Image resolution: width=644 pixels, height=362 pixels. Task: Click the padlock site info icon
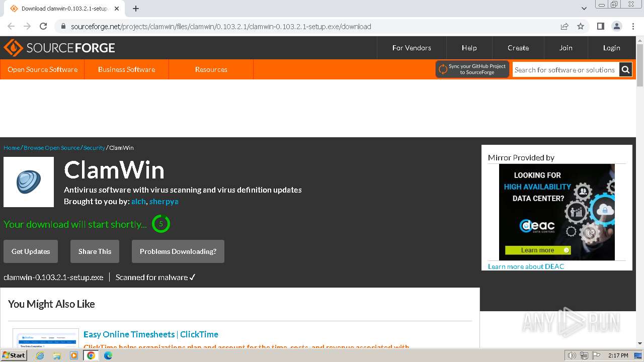(x=63, y=27)
